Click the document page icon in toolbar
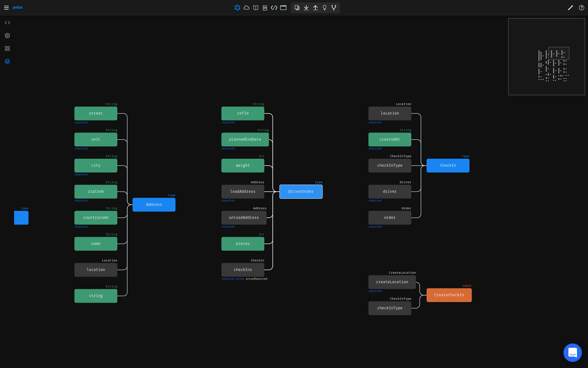The height and width of the screenshot is (368, 588). click(x=265, y=8)
